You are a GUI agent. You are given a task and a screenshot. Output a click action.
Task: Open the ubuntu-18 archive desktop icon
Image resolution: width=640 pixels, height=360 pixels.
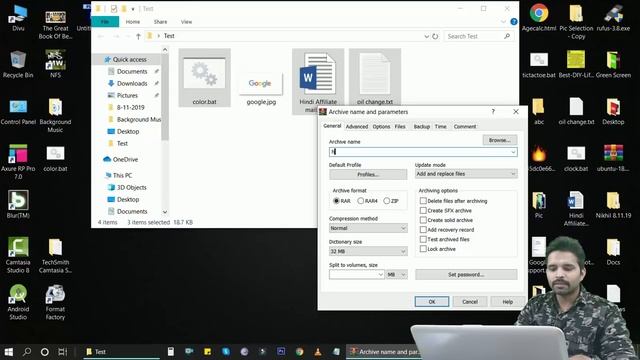[x=613, y=158]
